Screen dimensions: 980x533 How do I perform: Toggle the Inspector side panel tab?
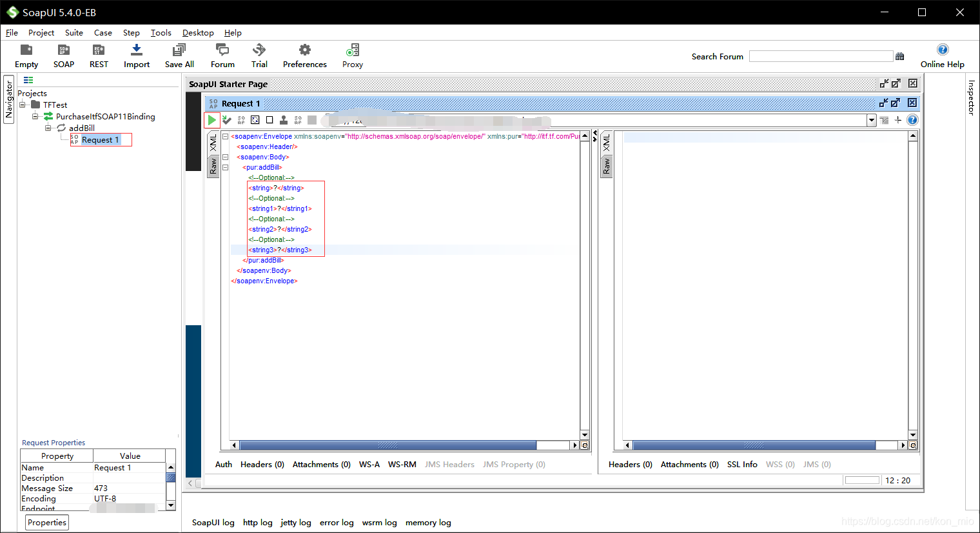point(971,97)
